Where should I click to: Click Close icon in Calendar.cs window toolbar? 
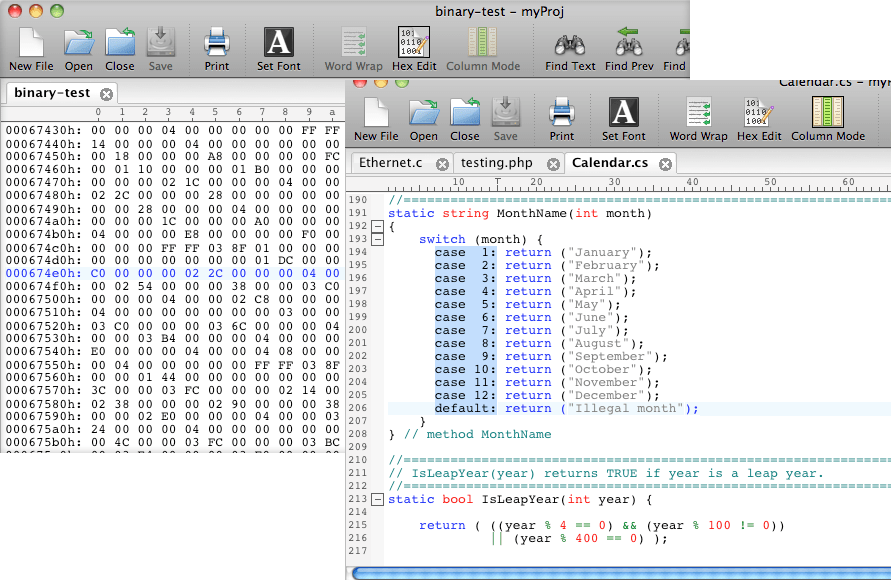pyautogui.click(x=465, y=120)
